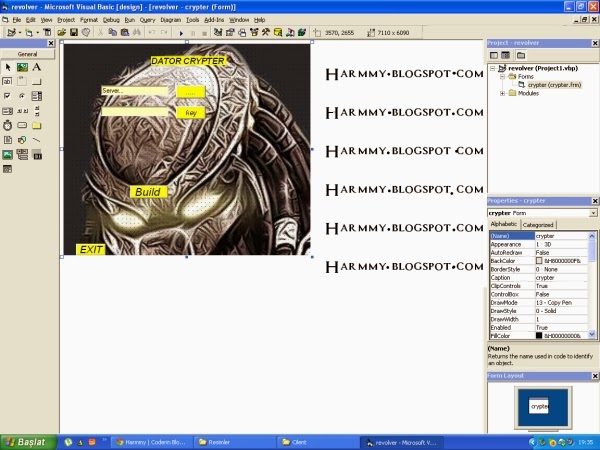
Task: Click the Copy toolbar icon
Action: [x=112, y=33]
